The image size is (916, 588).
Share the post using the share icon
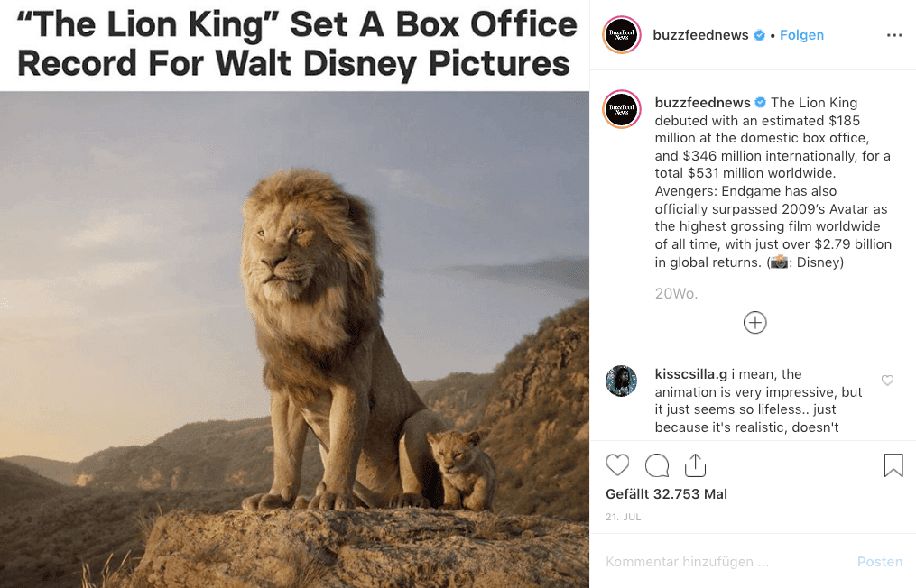pos(695,465)
